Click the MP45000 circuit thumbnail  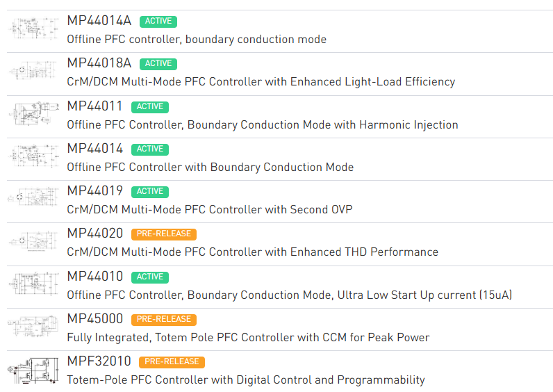[34, 327]
